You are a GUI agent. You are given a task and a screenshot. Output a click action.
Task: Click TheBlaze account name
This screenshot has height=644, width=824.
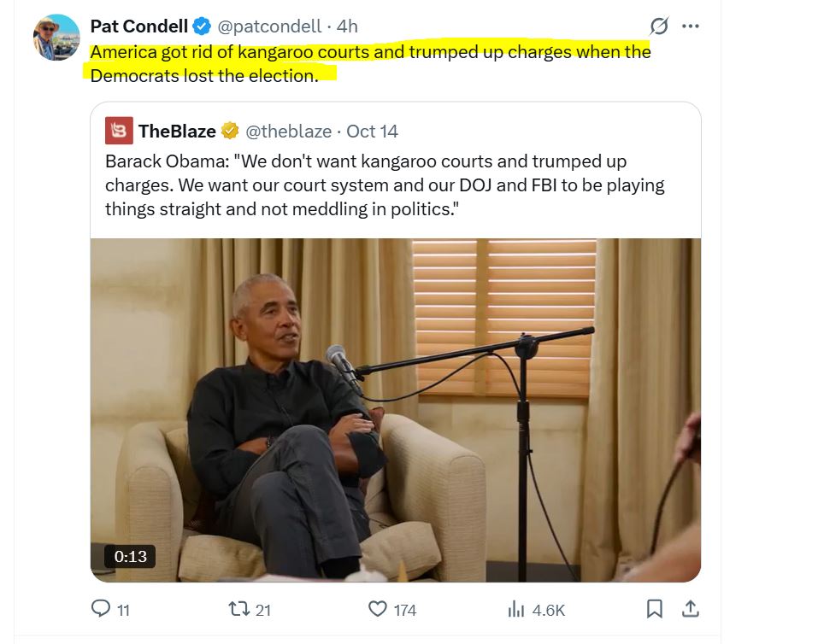pos(177,131)
